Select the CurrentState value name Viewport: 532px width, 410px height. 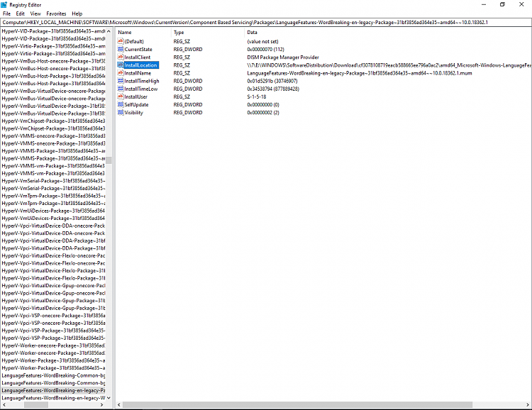[138, 49]
